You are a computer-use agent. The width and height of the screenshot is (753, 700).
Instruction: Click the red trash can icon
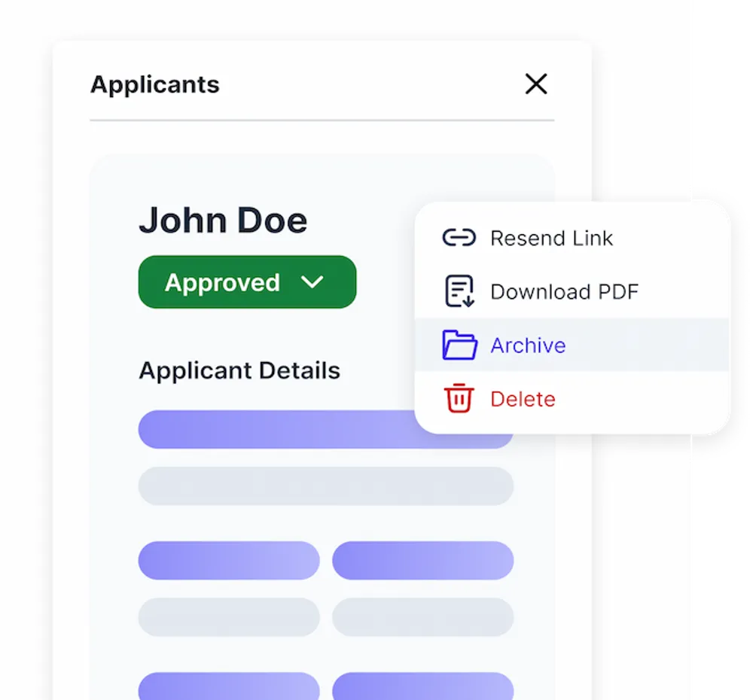click(x=459, y=399)
